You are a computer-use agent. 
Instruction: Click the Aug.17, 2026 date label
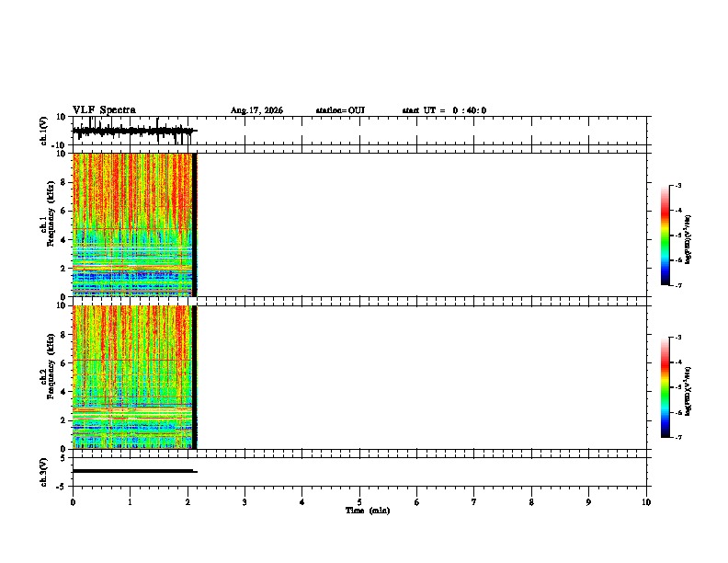coord(256,110)
